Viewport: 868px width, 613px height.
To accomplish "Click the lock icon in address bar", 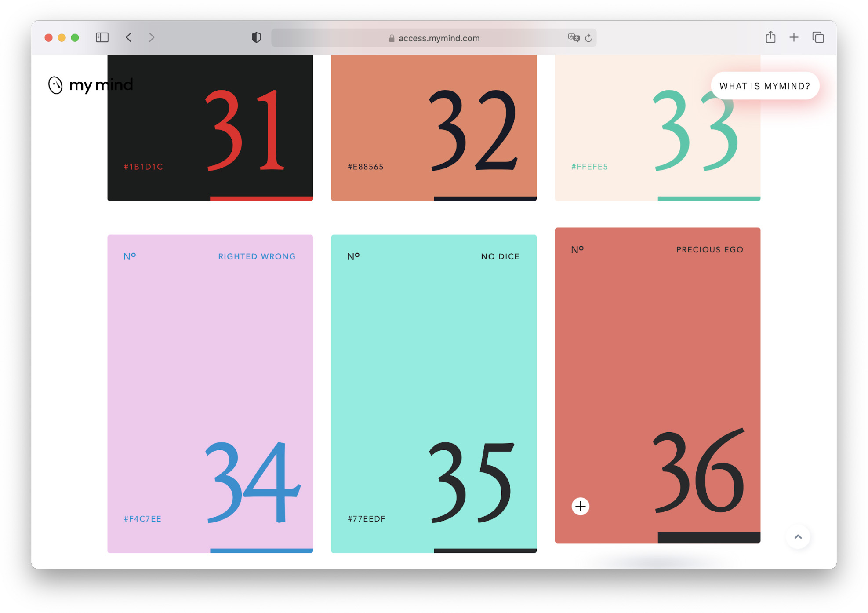I will [x=392, y=38].
